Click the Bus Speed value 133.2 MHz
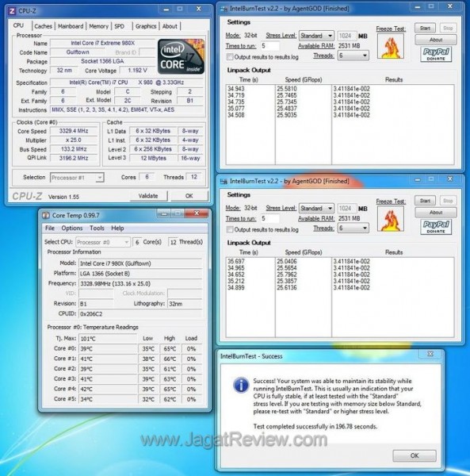Viewport: 470px width, 476px height. pos(74,149)
